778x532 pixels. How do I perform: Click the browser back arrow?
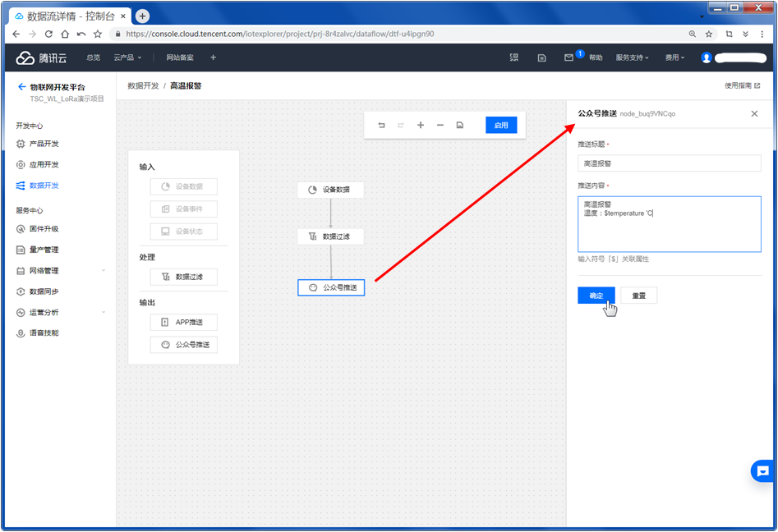tap(16, 34)
